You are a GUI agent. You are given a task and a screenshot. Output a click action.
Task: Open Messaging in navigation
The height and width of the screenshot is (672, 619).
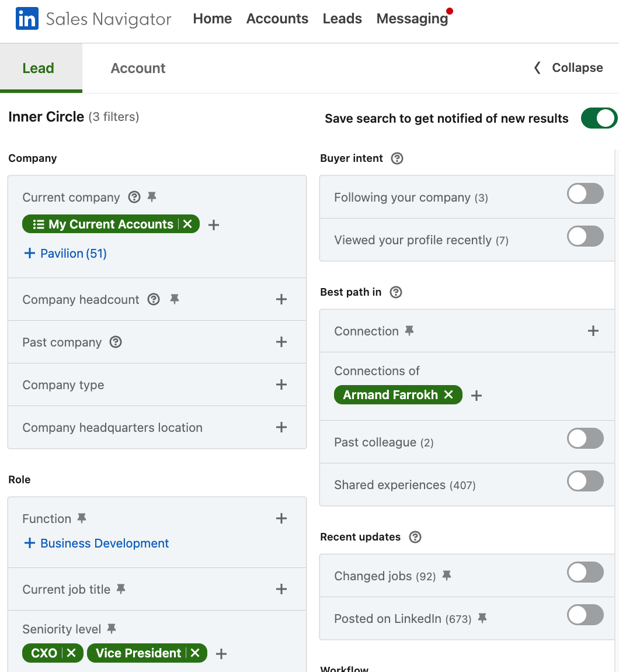[x=412, y=19]
